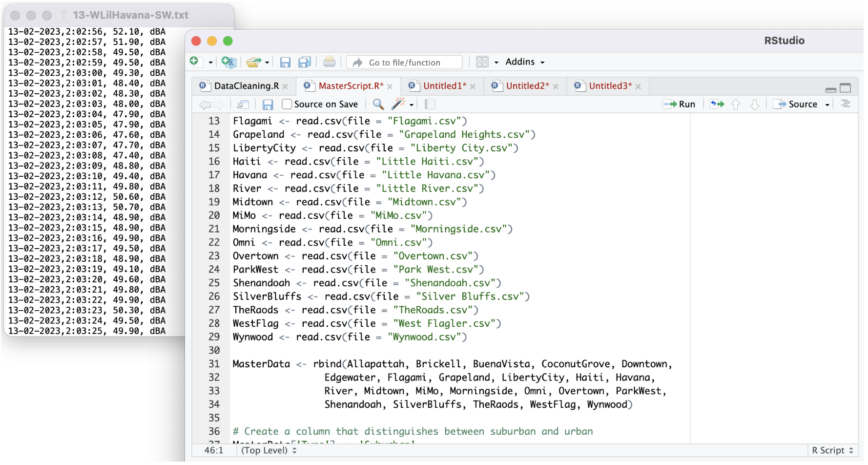Enable the Source on Save checkbox

pyautogui.click(x=287, y=104)
